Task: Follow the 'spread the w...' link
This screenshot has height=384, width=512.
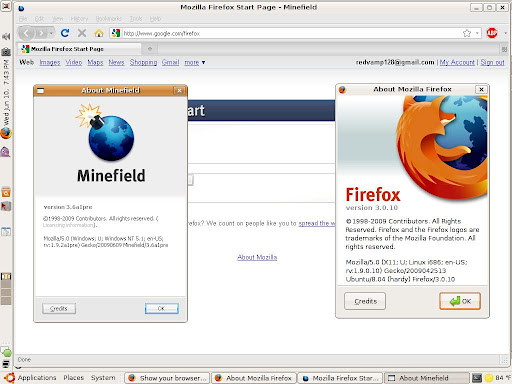Action: [317, 223]
